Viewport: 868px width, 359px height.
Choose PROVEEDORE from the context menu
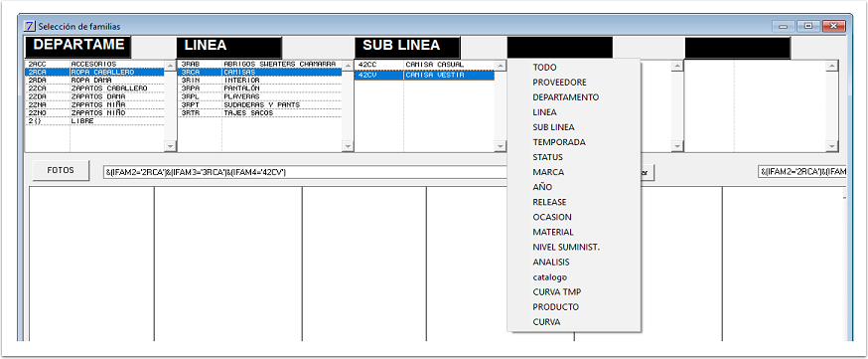click(574, 82)
